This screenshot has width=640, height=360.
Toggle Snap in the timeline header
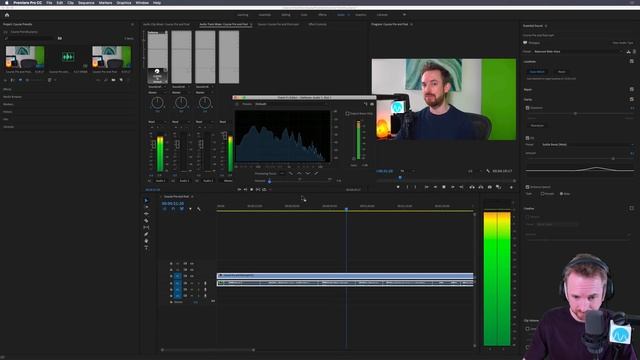click(173, 209)
